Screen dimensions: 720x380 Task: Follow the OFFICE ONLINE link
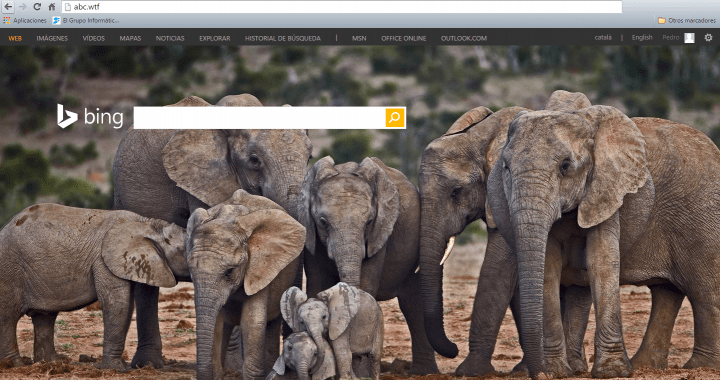click(404, 39)
